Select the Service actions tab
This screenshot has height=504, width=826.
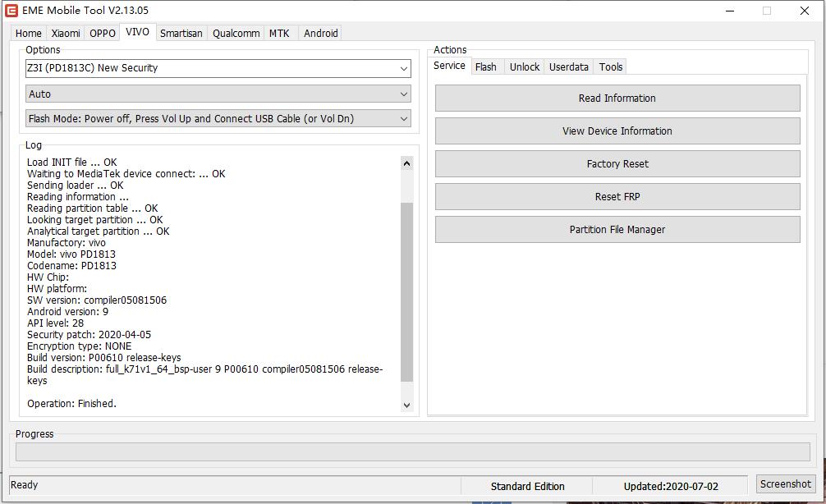(x=449, y=66)
